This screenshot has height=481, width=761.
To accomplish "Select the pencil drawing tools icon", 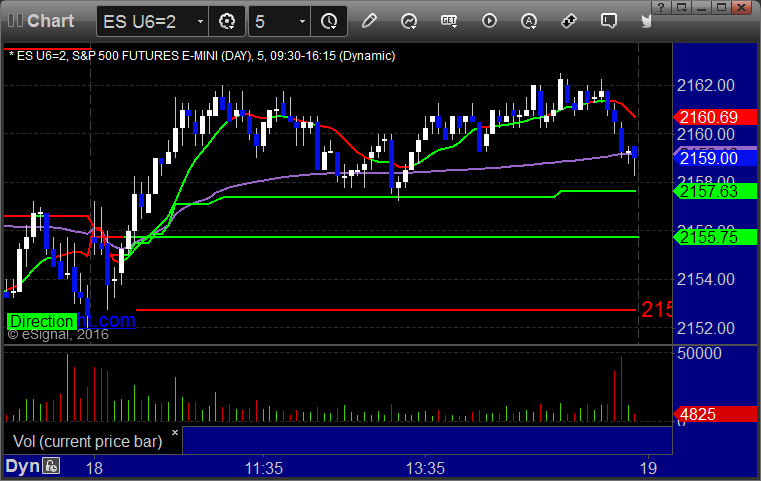I will 369,21.
